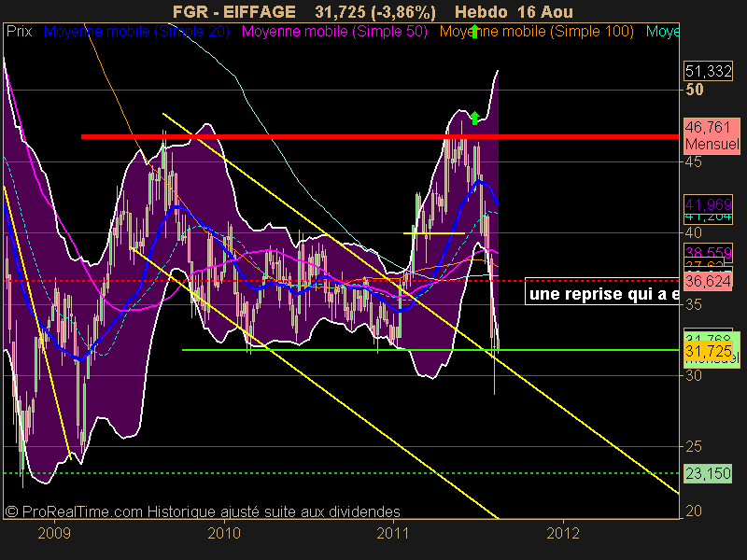The height and width of the screenshot is (560, 747).
Task: Click the 30 mark on the price axis
Action: 694,376
